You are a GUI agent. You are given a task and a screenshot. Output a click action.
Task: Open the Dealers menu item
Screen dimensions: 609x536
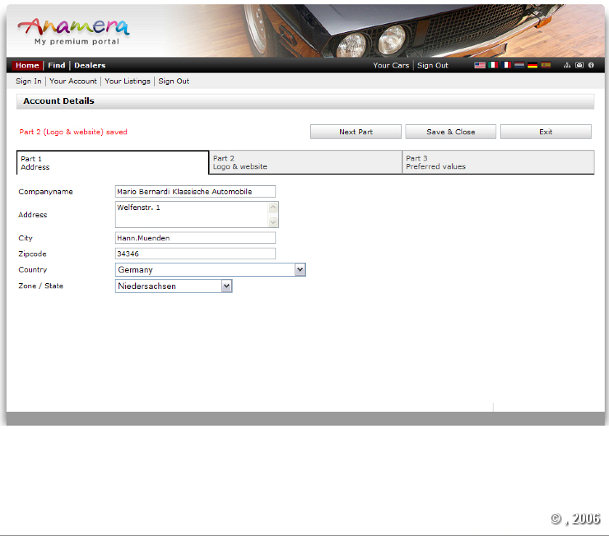point(90,65)
